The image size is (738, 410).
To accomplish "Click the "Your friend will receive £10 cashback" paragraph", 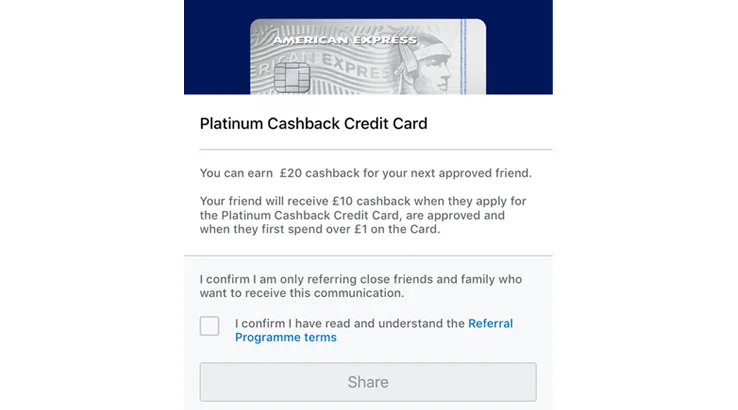I will 362,215.
